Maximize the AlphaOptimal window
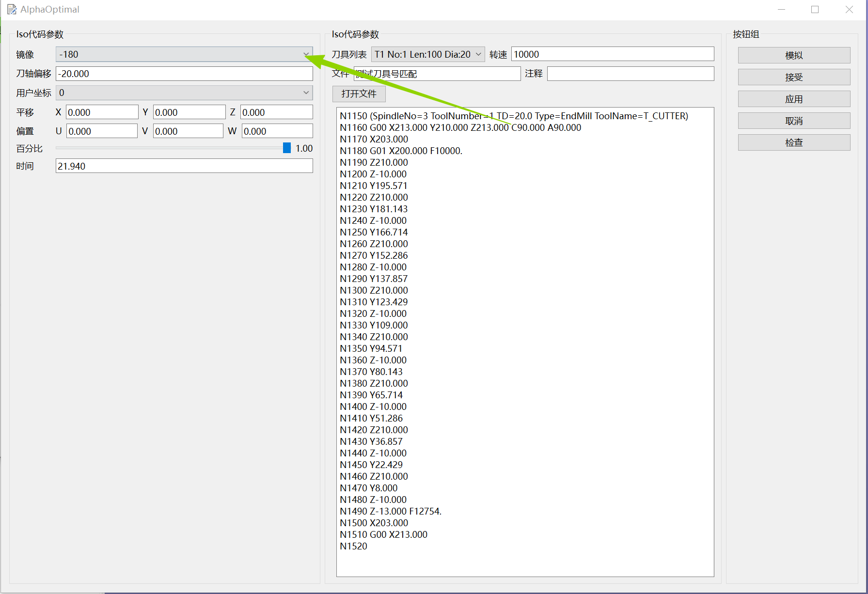 (x=815, y=10)
